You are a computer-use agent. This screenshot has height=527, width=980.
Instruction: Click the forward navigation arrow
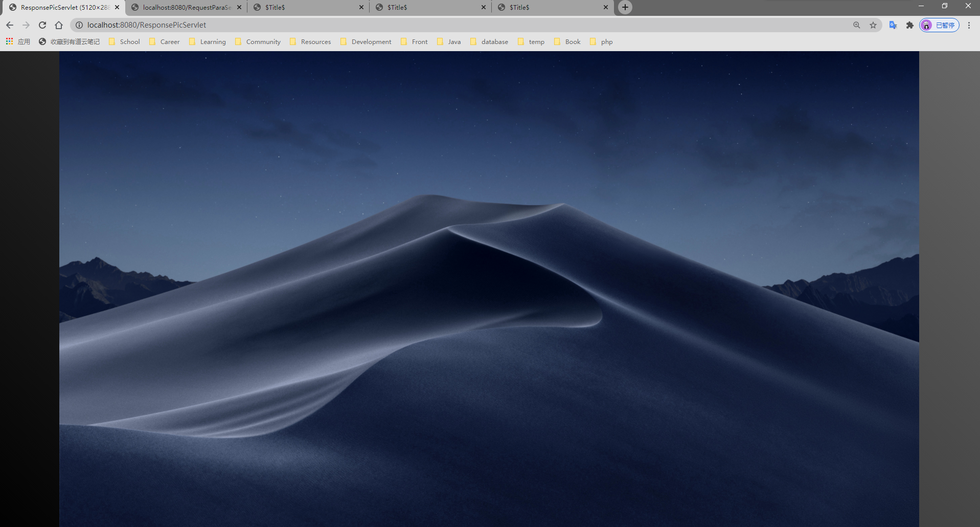[26, 25]
